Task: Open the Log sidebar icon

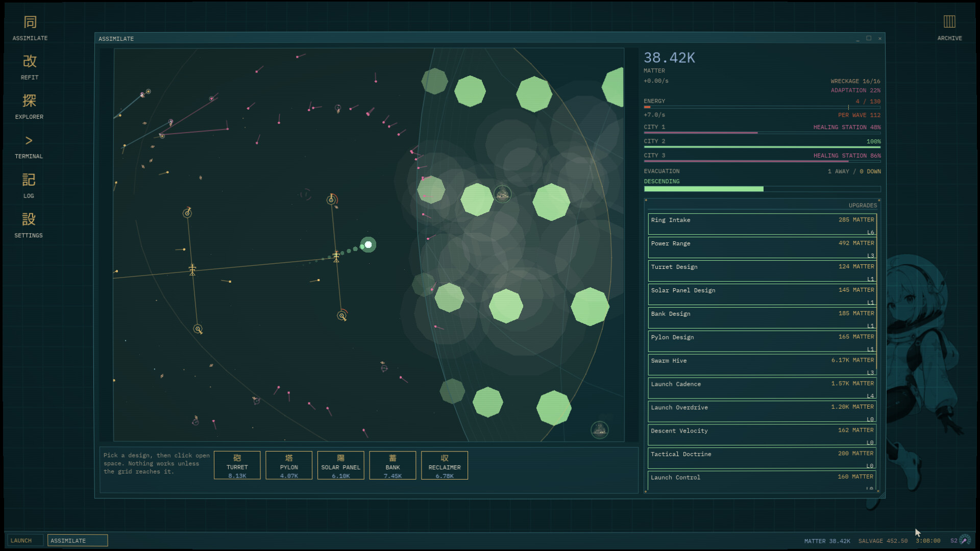Action: (29, 185)
